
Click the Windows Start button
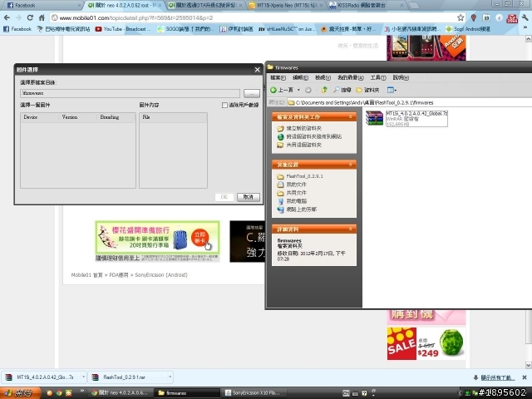(20, 393)
